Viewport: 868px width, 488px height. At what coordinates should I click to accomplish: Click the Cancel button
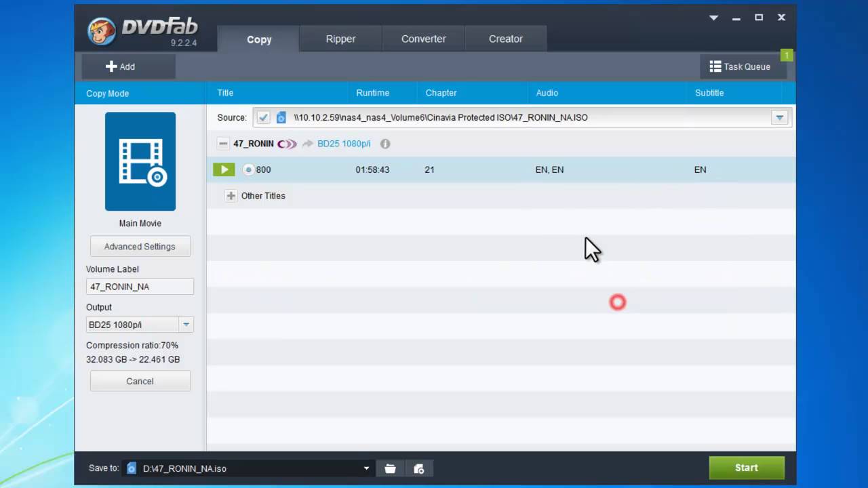click(140, 381)
